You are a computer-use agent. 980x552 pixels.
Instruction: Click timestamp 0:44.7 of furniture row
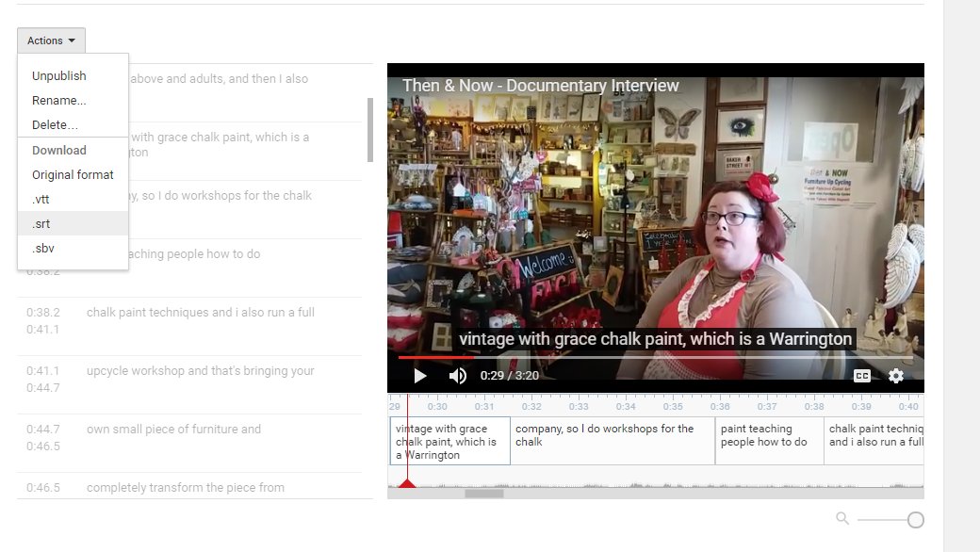click(x=43, y=429)
